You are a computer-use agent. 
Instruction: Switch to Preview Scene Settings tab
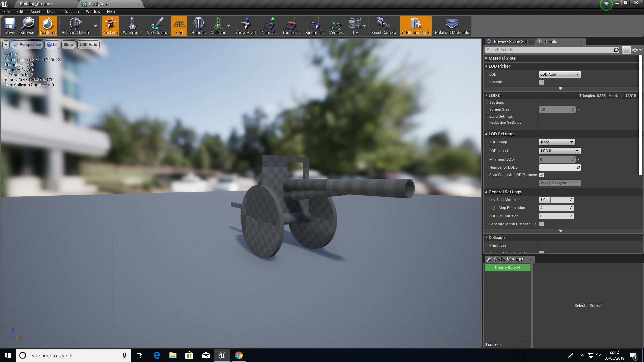pyautogui.click(x=510, y=42)
